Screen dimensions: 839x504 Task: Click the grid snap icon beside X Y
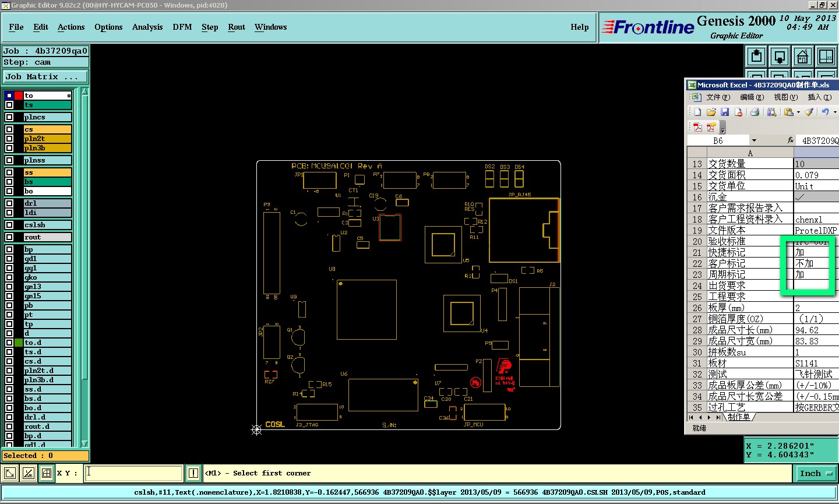point(47,473)
